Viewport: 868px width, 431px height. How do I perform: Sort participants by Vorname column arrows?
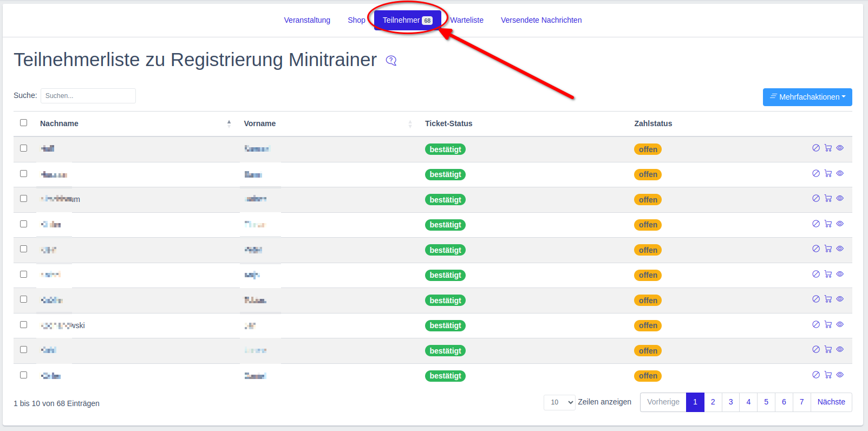pos(410,123)
